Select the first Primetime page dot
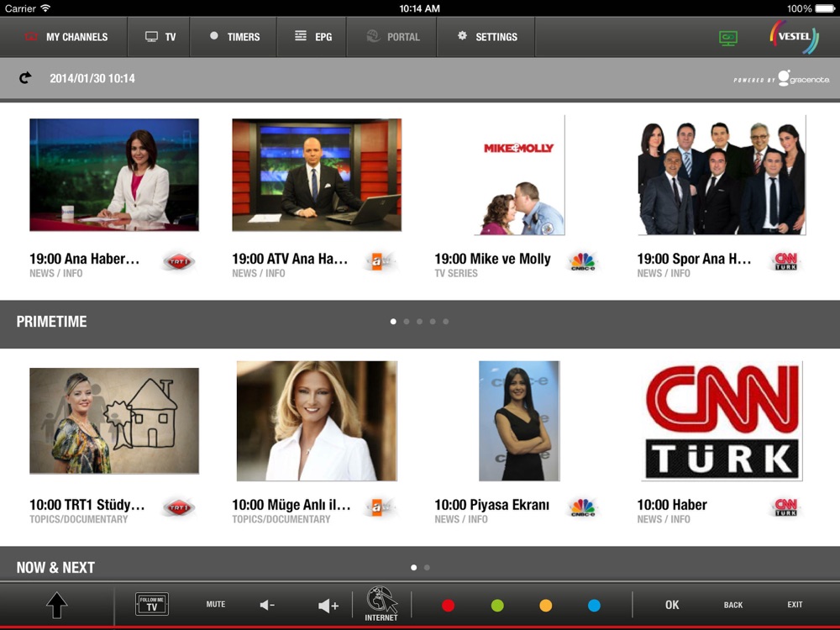The height and width of the screenshot is (630, 840). tap(393, 322)
